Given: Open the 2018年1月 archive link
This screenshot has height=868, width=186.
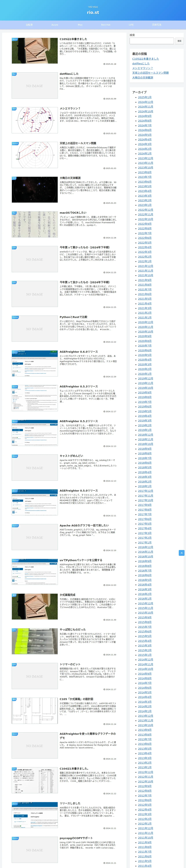Looking at the screenshot, I should coord(145,486).
